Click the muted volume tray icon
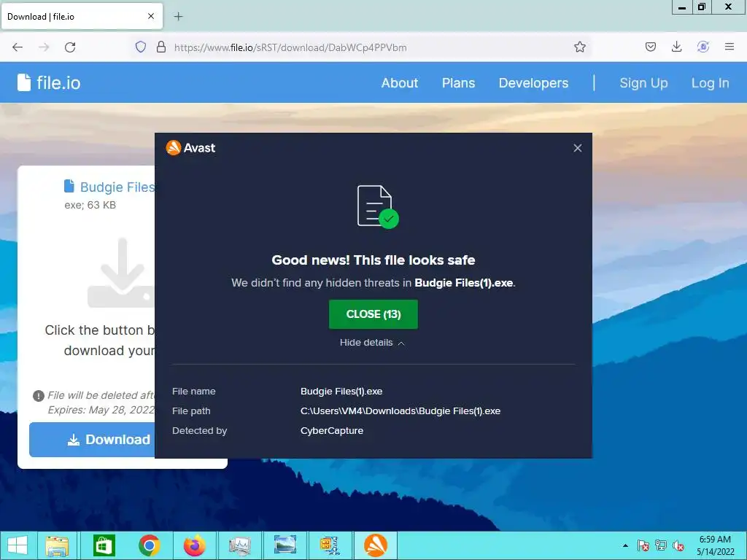Image resolution: width=747 pixels, height=560 pixels. pos(678,545)
